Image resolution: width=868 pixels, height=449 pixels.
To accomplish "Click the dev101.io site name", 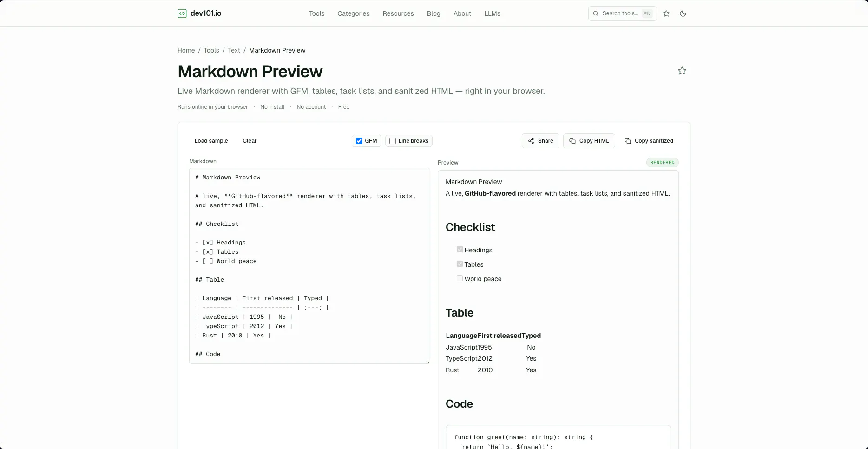I will click(206, 13).
